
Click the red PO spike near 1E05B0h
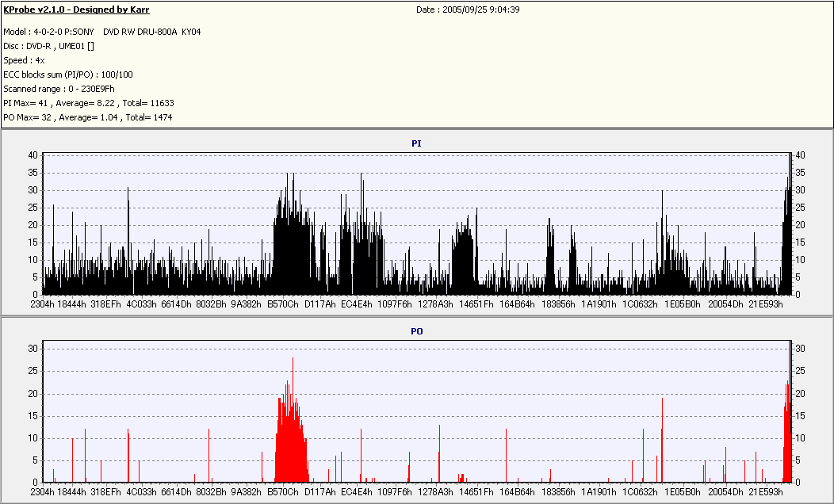662,440
